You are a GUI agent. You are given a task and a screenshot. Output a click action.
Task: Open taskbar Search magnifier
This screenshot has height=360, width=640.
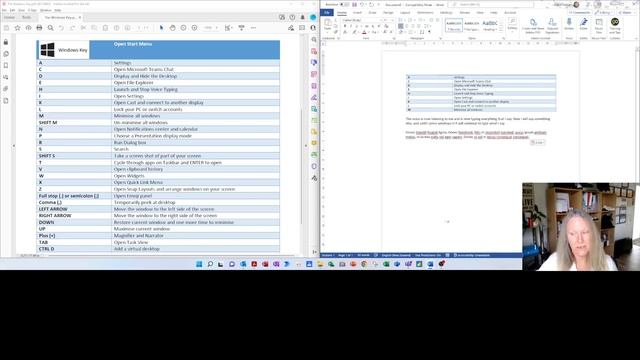210,264
